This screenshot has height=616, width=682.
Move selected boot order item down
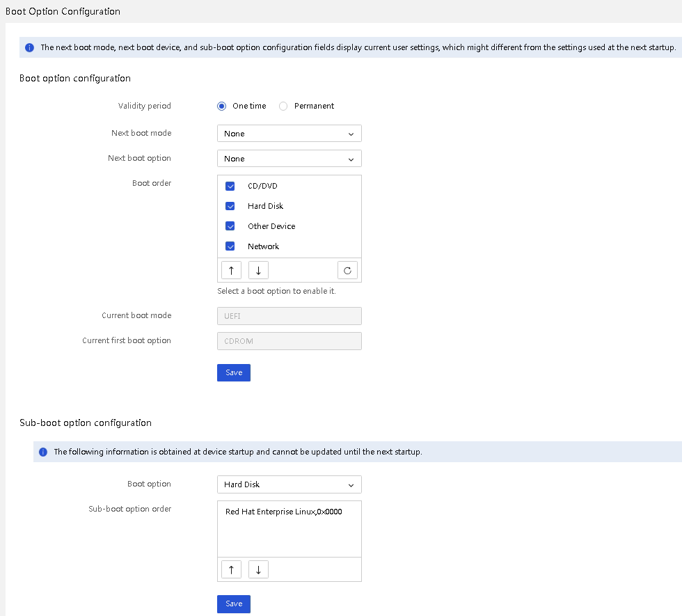tap(258, 270)
